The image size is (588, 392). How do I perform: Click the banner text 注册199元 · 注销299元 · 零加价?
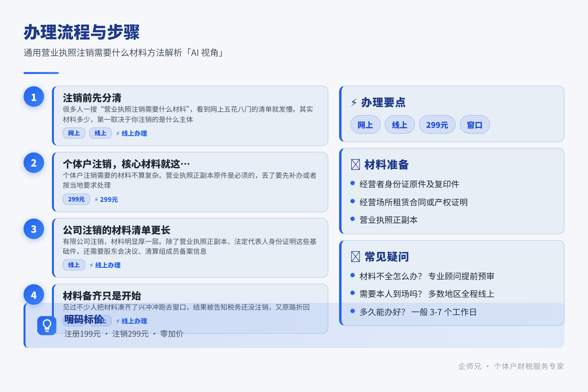pyautogui.click(x=124, y=334)
